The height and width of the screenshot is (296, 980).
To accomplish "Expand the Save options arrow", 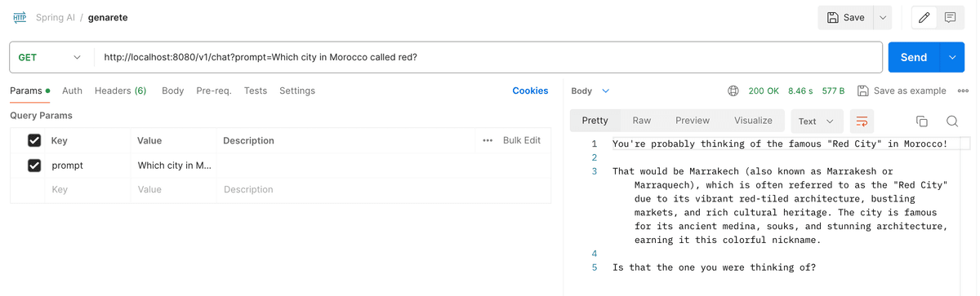I will coord(882,17).
